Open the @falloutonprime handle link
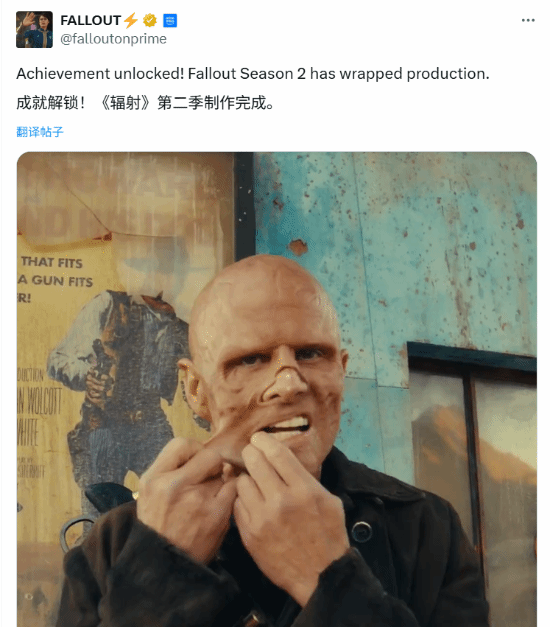 click(114, 39)
